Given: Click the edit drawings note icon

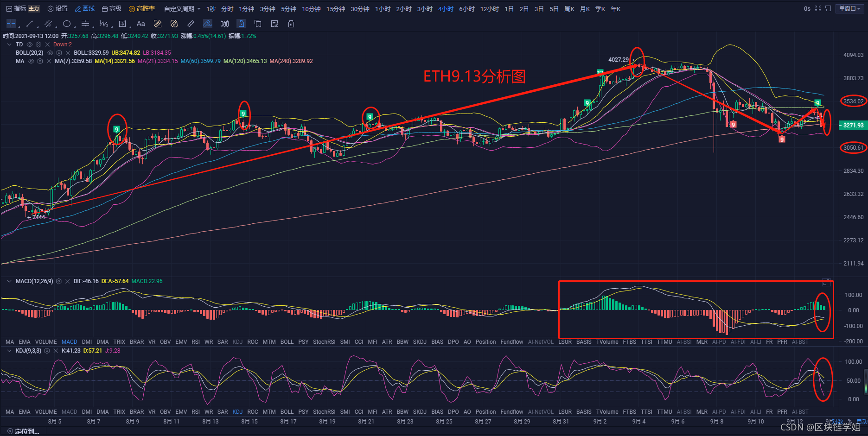Looking at the screenshot, I should [x=274, y=24].
